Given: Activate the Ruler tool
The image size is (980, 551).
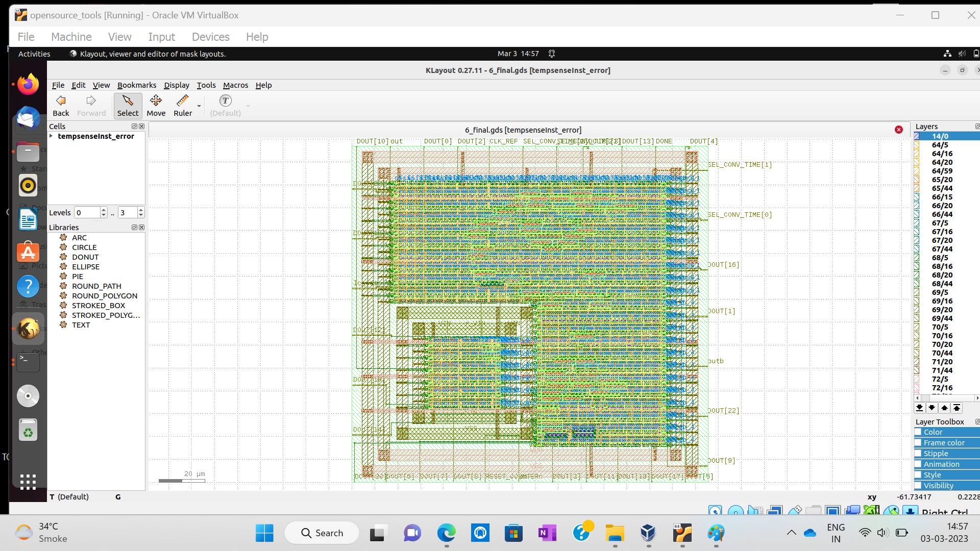Looking at the screenshot, I should (183, 106).
